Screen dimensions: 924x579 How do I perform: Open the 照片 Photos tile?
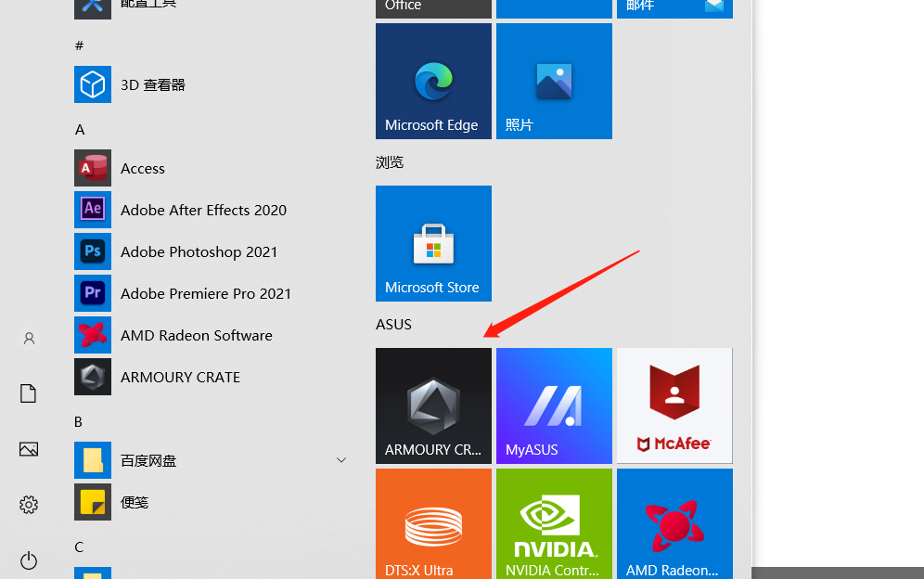click(x=554, y=82)
